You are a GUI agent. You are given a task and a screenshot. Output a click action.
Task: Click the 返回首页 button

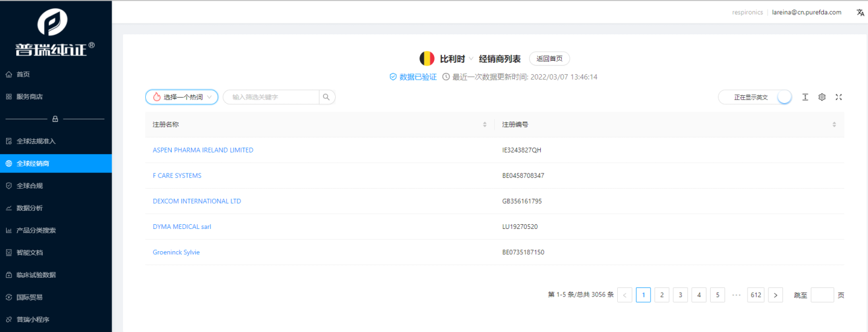tap(549, 58)
